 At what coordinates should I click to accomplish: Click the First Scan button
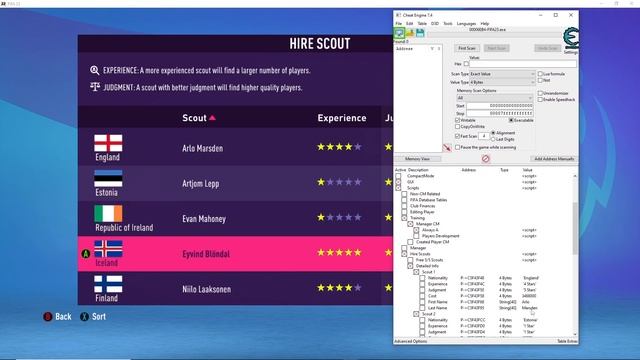[x=467, y=48]
